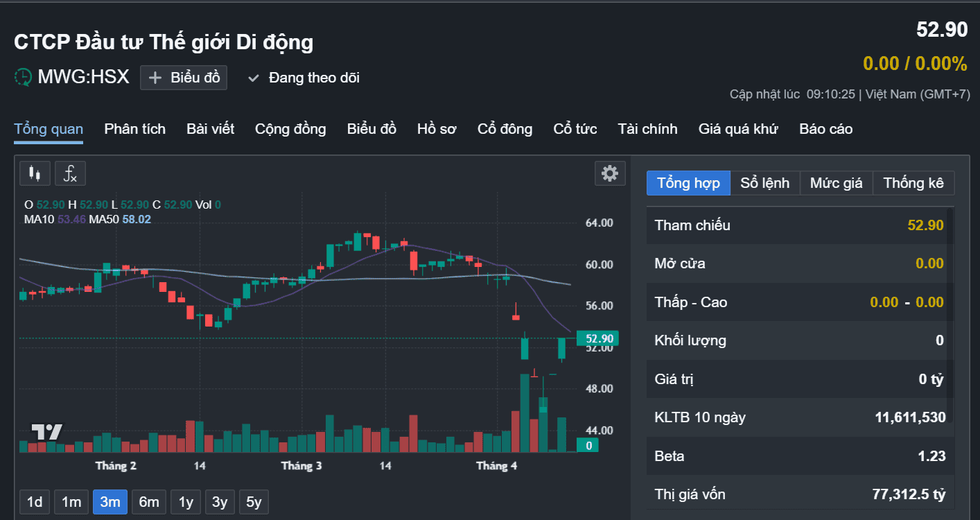This screenshot has width=980, height=520.
Task: Click the company name CTCP Đầu tư Thế giới Di động
Action: pyautogui.click(x=164, y=42)
